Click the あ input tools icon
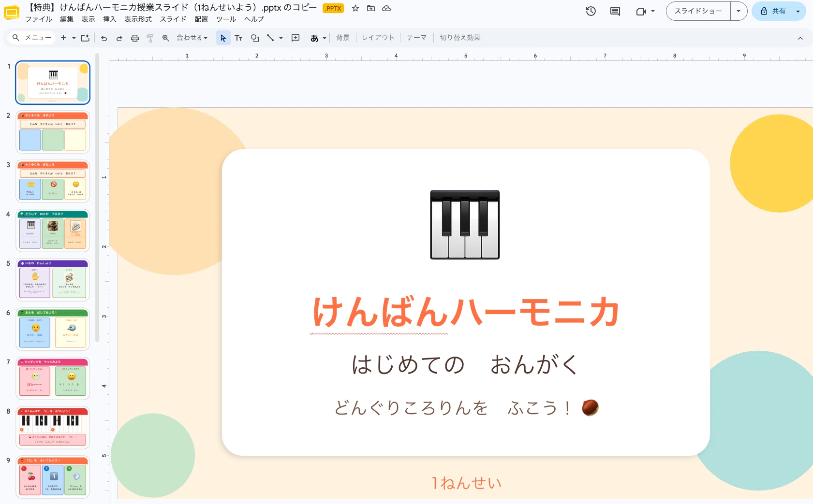This screenshot has height=504, width=813. 314,38
